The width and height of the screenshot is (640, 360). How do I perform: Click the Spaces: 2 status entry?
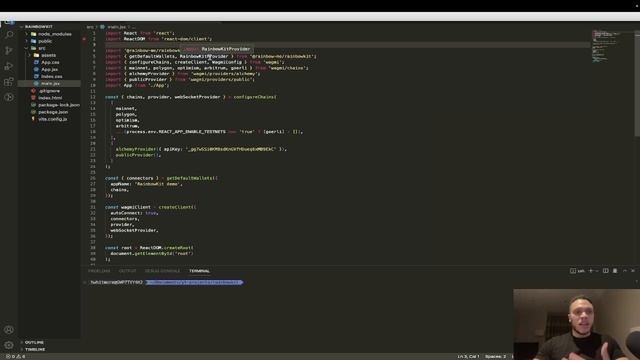tap(496, 356)
